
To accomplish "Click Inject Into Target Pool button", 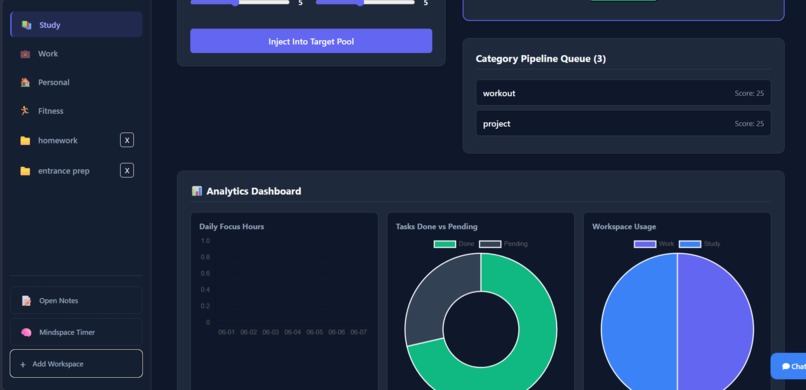I will pos(311,41).
